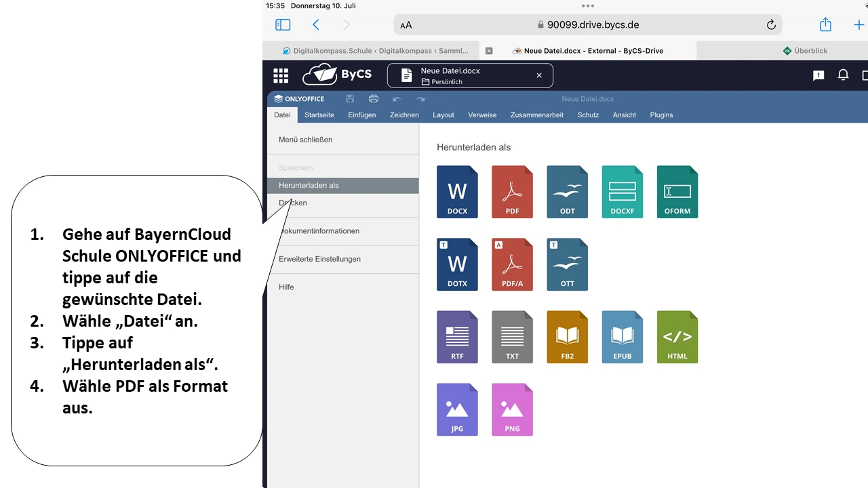Screen dimensions: 868x488
Task: Open the notifications bell
Action: [x=843, y=75]
